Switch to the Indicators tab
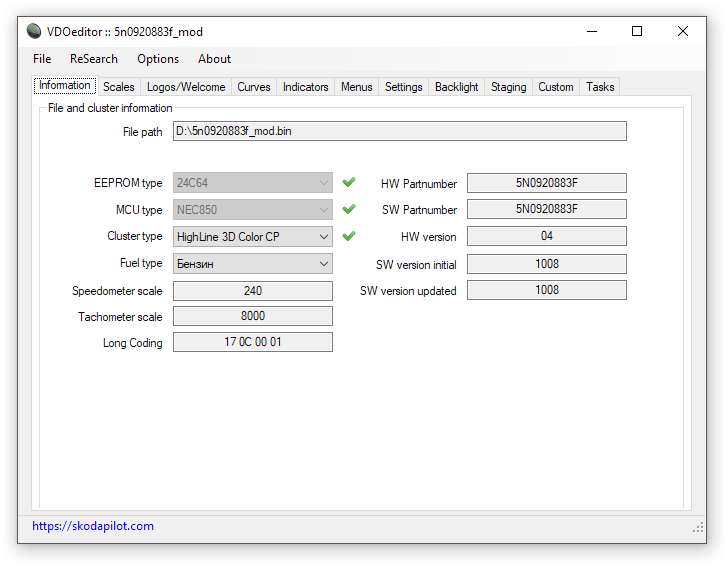The image size is (728, 566). pos(306,87)
